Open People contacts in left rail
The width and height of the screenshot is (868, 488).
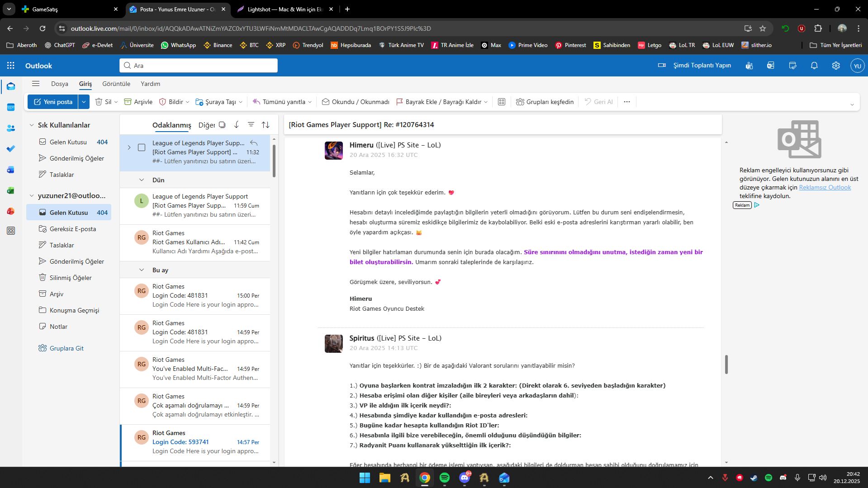[11, 128]
